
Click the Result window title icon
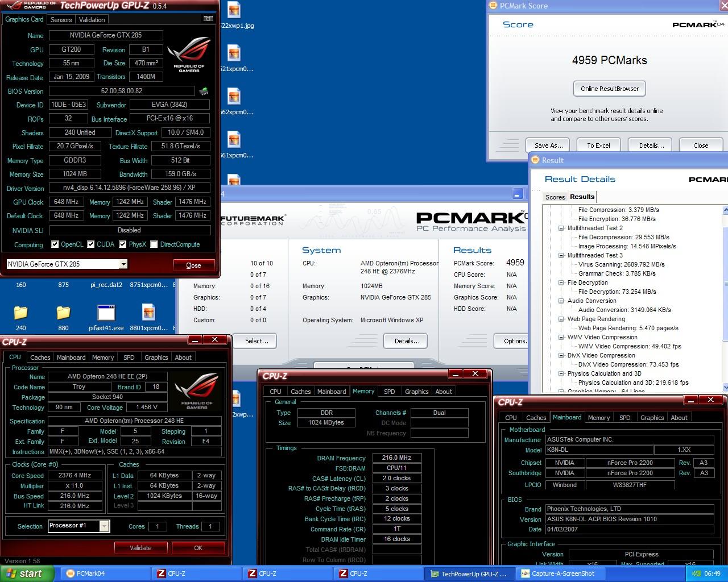coord(535,160)
